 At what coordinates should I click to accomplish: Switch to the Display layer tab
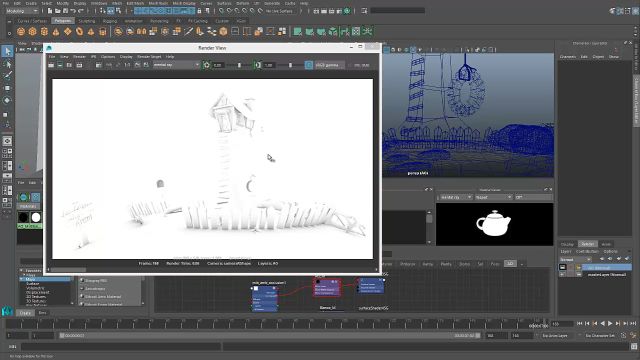567,244
